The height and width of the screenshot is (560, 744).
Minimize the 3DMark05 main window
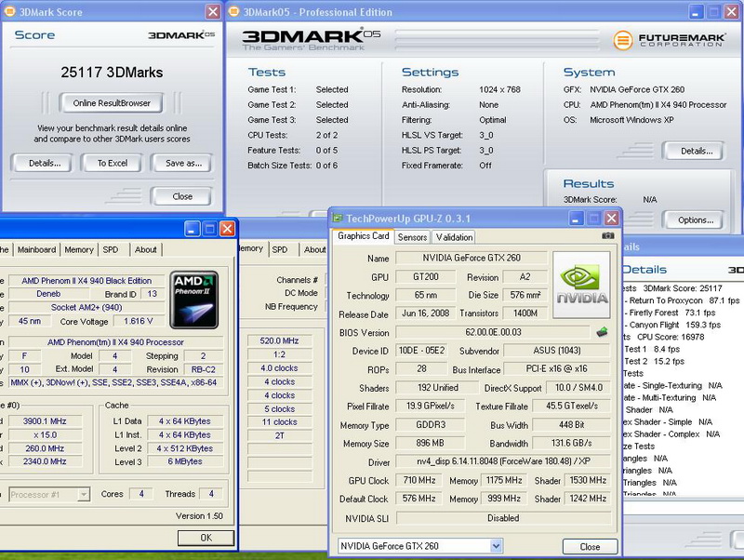click(x=696, y=12)
